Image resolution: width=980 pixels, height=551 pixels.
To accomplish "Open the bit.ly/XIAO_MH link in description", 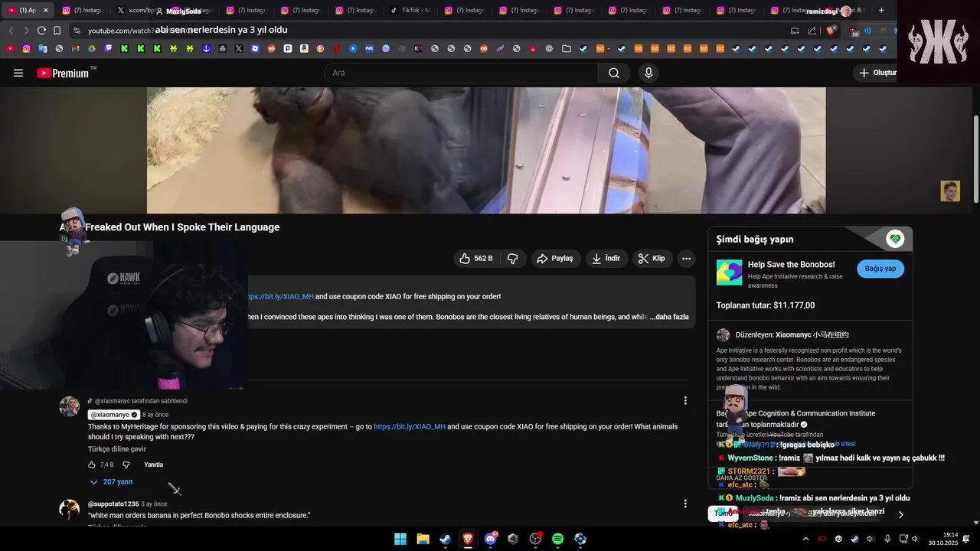I will click(280, 296).
